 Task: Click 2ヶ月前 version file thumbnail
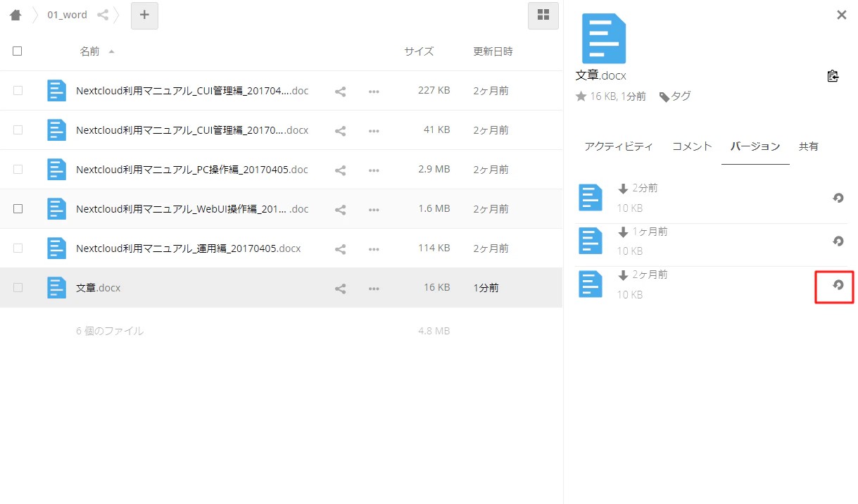(x=591, y=284)
